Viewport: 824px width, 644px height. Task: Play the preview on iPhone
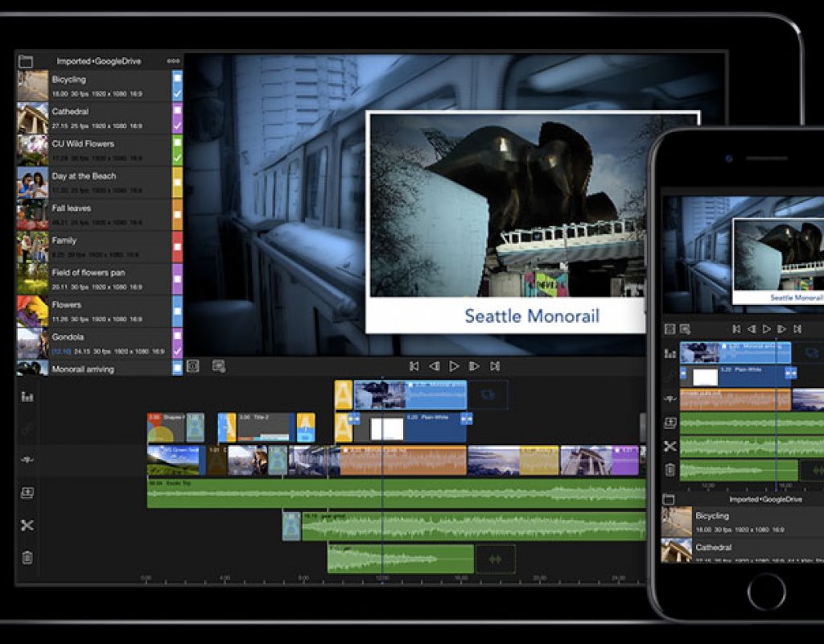tap(767, 329)
